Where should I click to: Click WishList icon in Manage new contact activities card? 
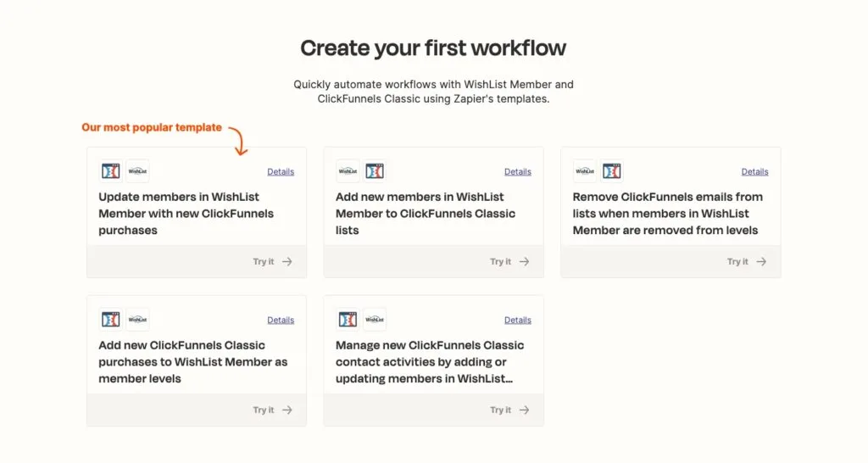[x=375, y=320]
